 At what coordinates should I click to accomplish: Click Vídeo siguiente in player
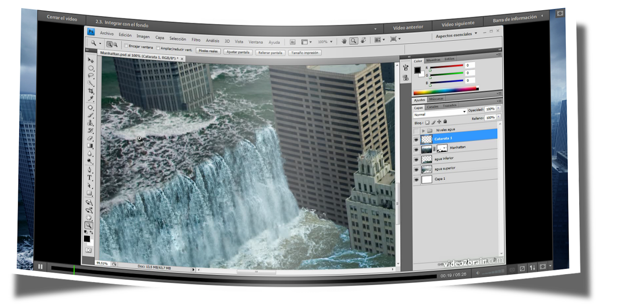pos(458,24)
